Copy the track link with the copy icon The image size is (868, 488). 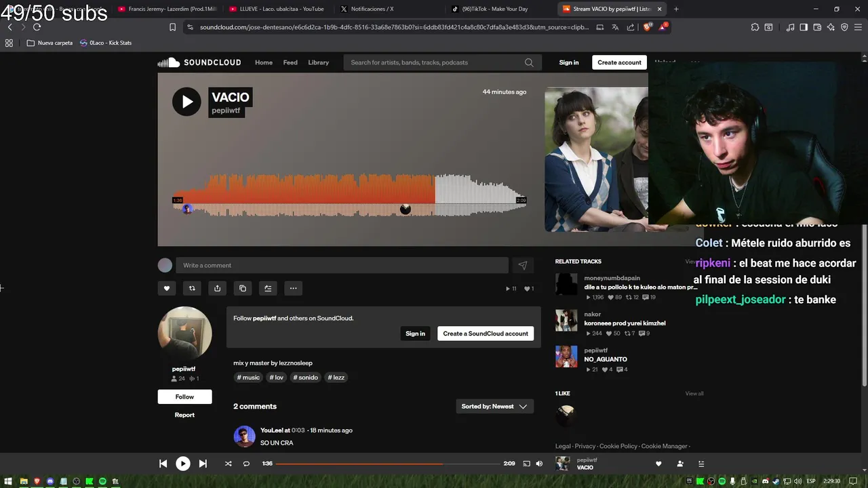point(243,288)
